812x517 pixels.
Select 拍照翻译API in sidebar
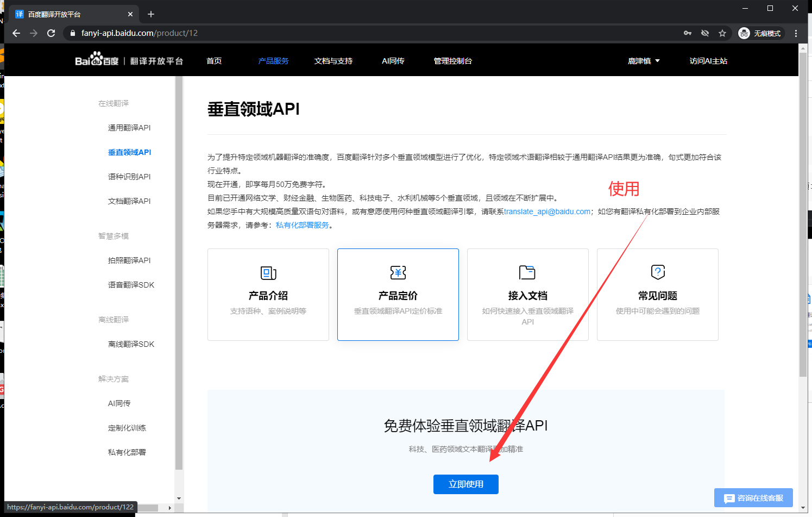129,260
